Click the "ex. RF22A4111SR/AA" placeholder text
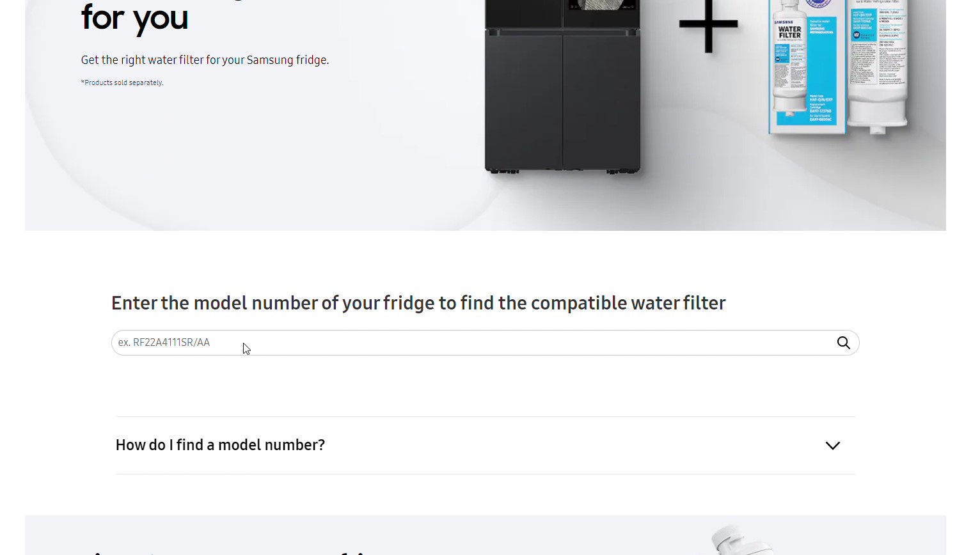The height and width of the screenshot is (555, 980). coord(164,343)
